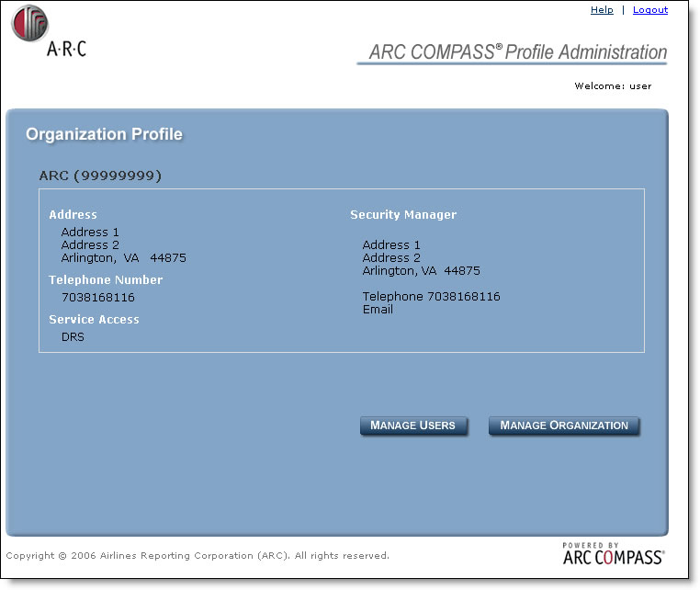The height and width of the screenshot is (590, 700).
Task: Click Arlington, VA 44875 under Address
Action: (124, 258)
